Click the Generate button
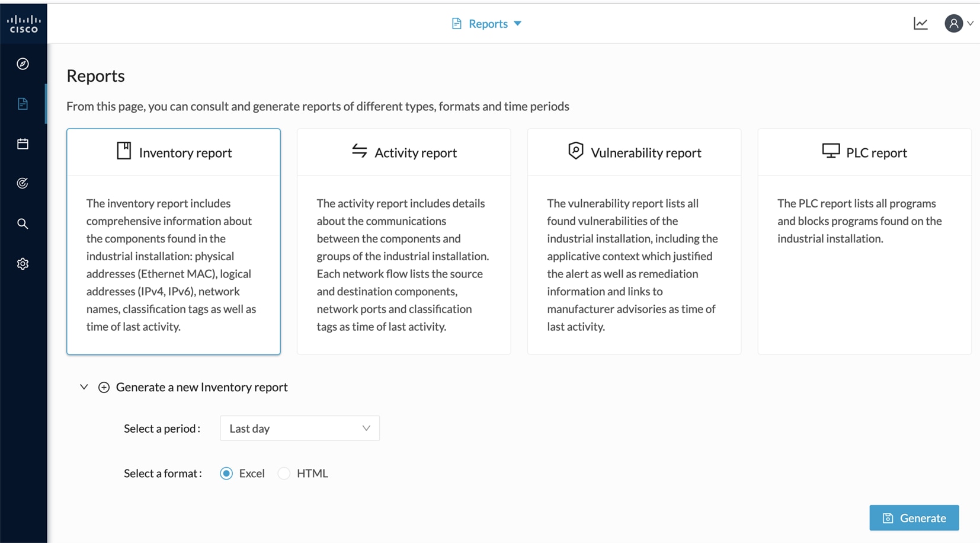Image resolution: width=980 pixels, height=543 pixels. [x=914, y=518]
